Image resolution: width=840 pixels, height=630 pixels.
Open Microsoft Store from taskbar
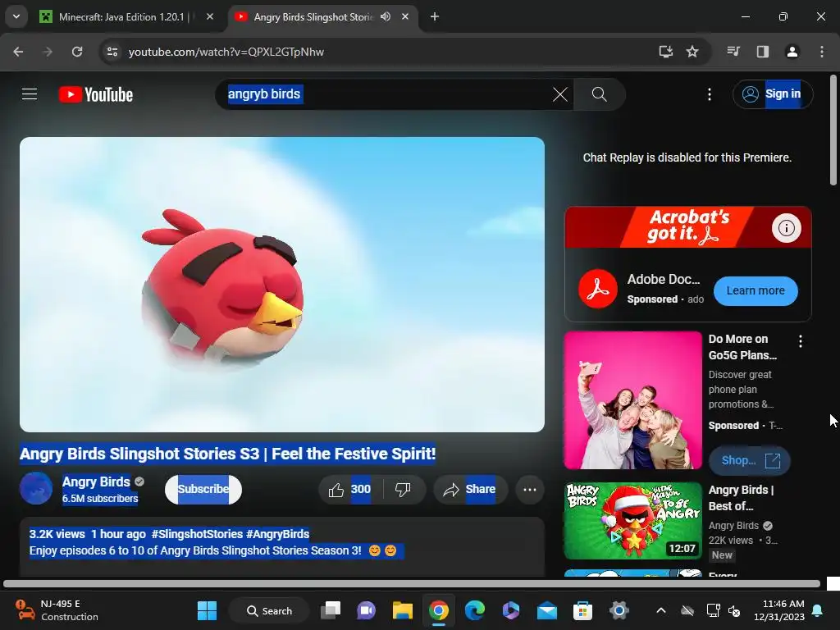coord(583,610)
